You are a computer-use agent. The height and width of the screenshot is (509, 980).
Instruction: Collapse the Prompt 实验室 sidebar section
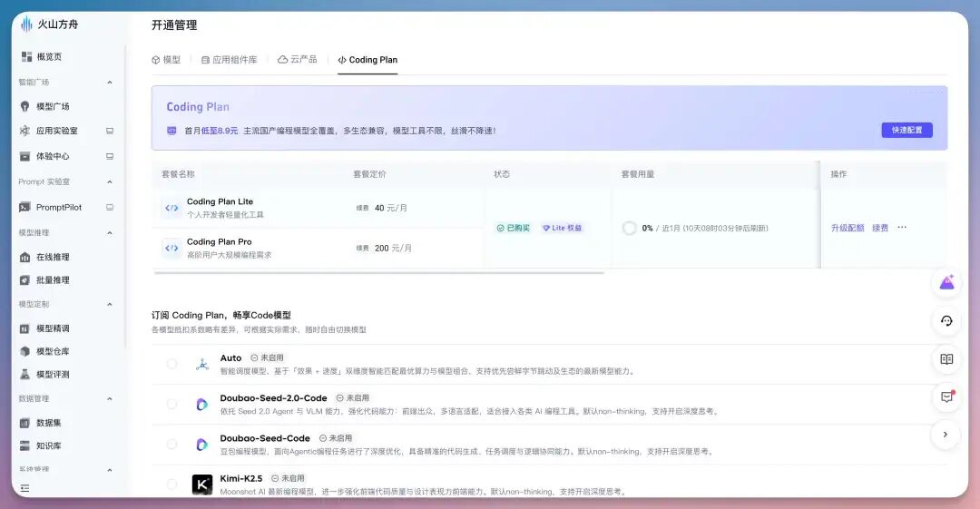point(110,182)
